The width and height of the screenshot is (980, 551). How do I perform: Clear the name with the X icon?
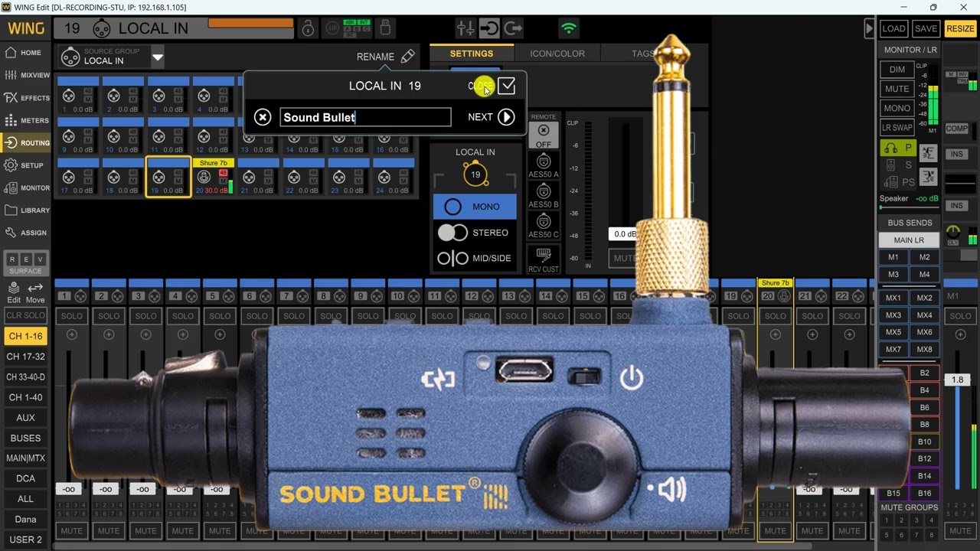263,117
